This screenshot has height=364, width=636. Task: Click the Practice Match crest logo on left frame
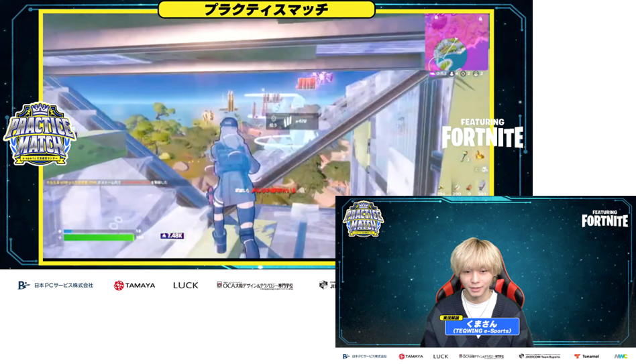(40, 134)
